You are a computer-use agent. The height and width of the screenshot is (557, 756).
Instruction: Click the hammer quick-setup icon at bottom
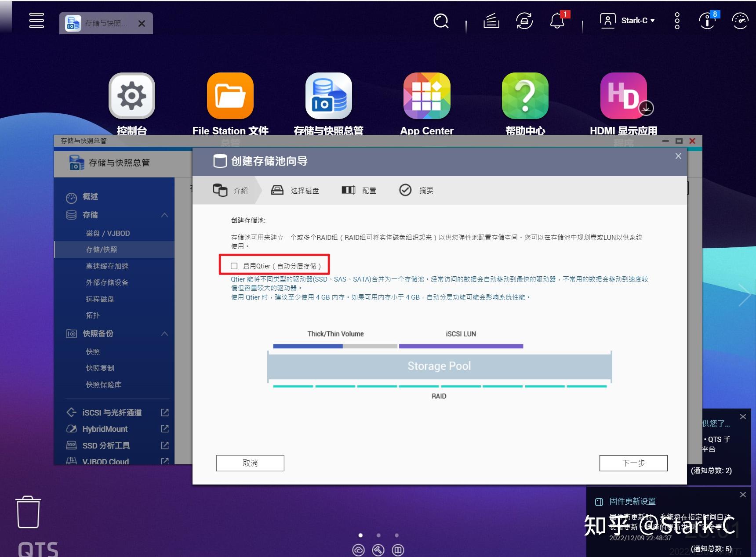point(378,550)
